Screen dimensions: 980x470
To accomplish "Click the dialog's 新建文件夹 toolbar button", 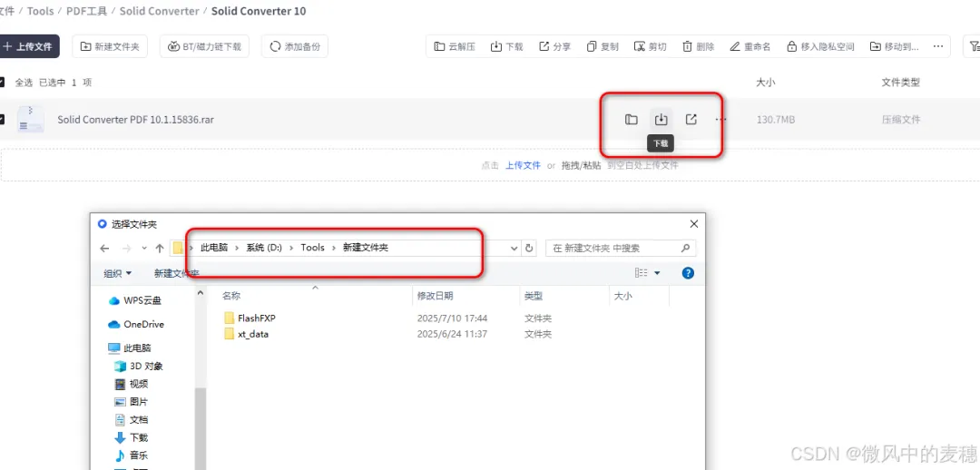I will pyautogui.click(x=177, y=273).
